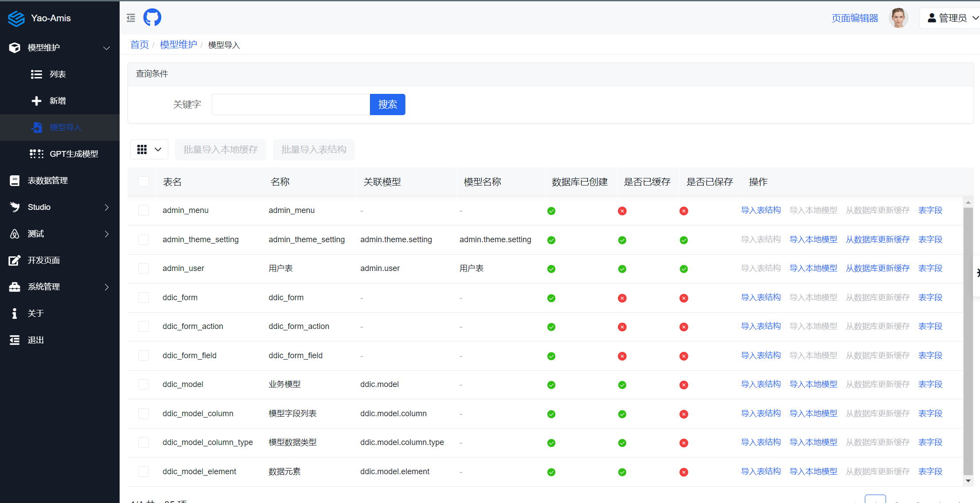This screenshot has height=503, width=980.
Task: Open the GitHub icon link
Action: 152,18
